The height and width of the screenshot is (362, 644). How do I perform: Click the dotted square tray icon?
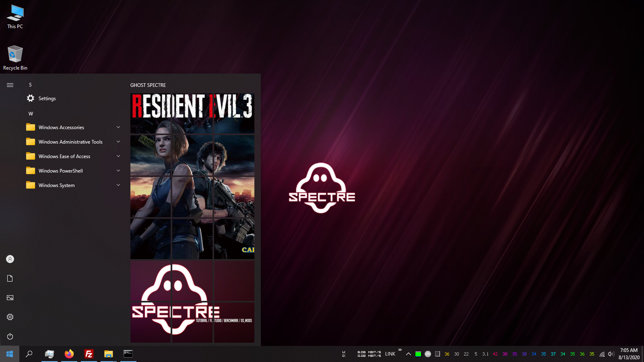click(438, 354)
